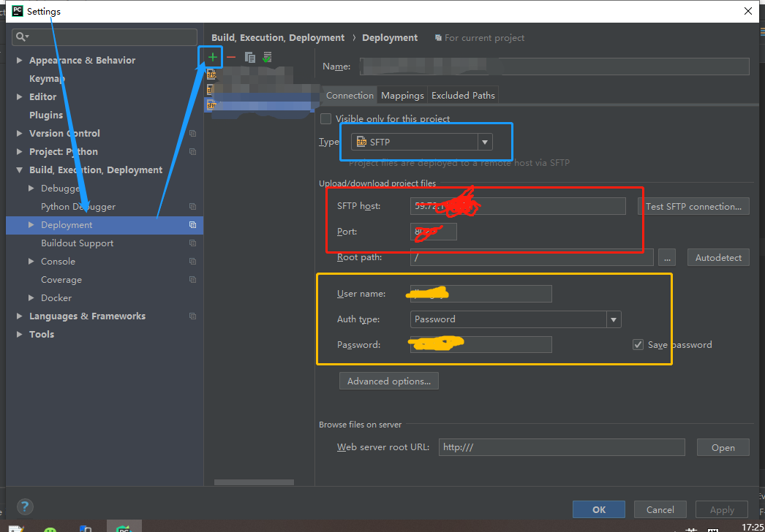Click the gear icon beside Version Control

[192, 133]
